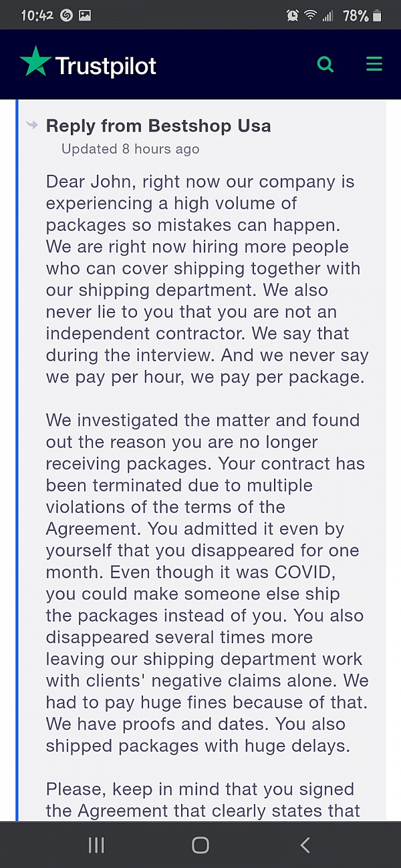The image size is (401, 868).
Task: Tap the 'Updated 8 hours ago' timestamp
Action: click(x=130, y=149)
